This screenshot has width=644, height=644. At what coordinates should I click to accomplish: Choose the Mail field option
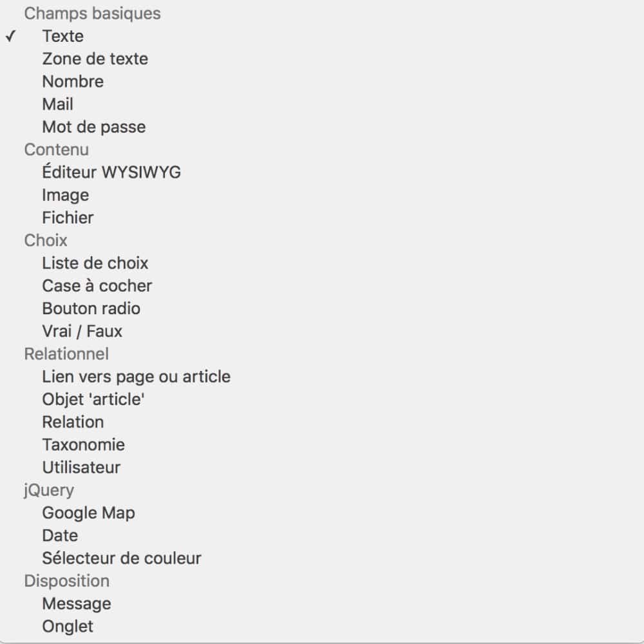(57, 104)
